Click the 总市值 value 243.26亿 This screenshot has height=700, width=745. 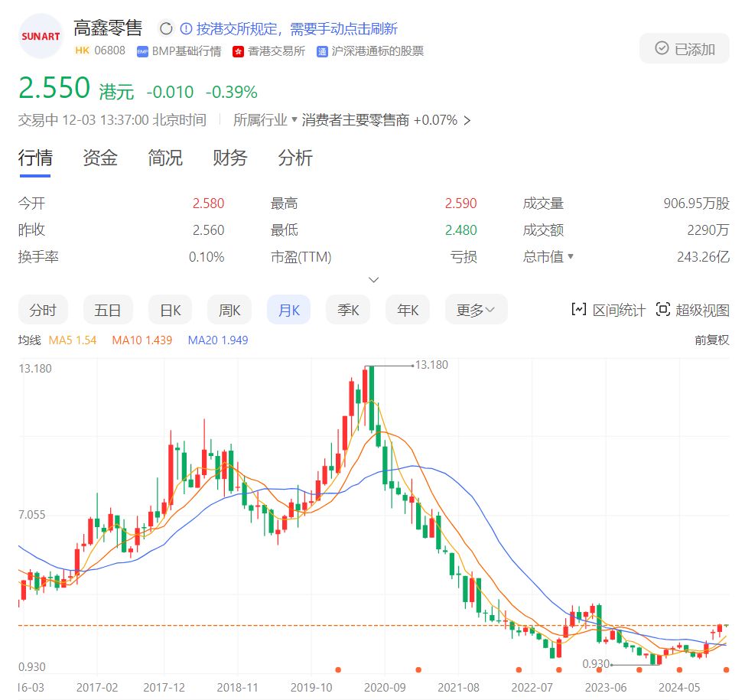point(703,256)
